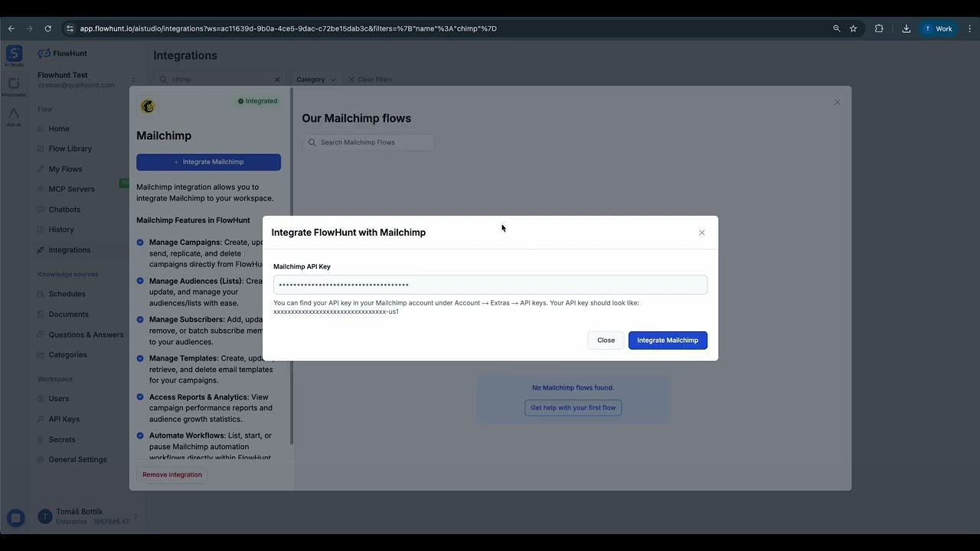
Task: Open browser three-dot menu
Action: [969, 28]
